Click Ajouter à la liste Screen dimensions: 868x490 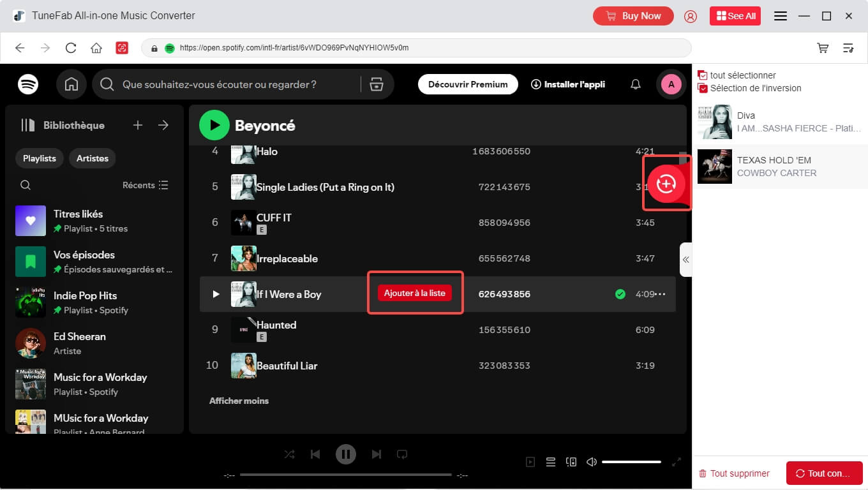[415, 293]
